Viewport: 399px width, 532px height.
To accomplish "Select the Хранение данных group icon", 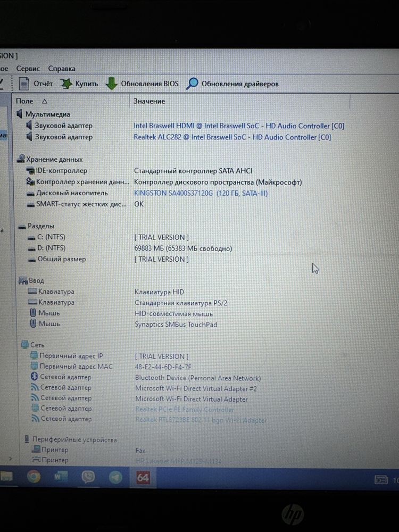I will pos(21,159).
